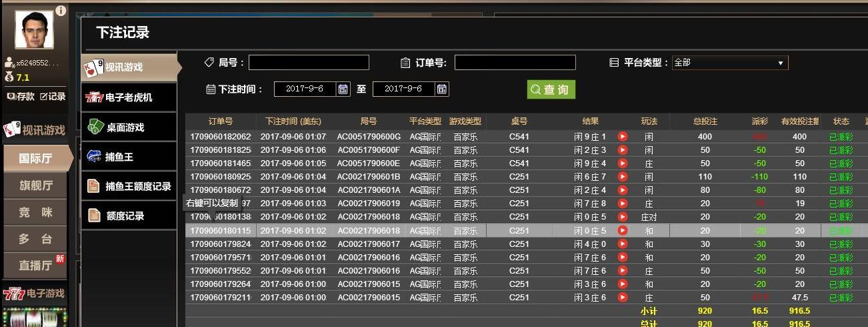Play replay for round AC0021790601B
868x327 pixels.
(623, 177)
